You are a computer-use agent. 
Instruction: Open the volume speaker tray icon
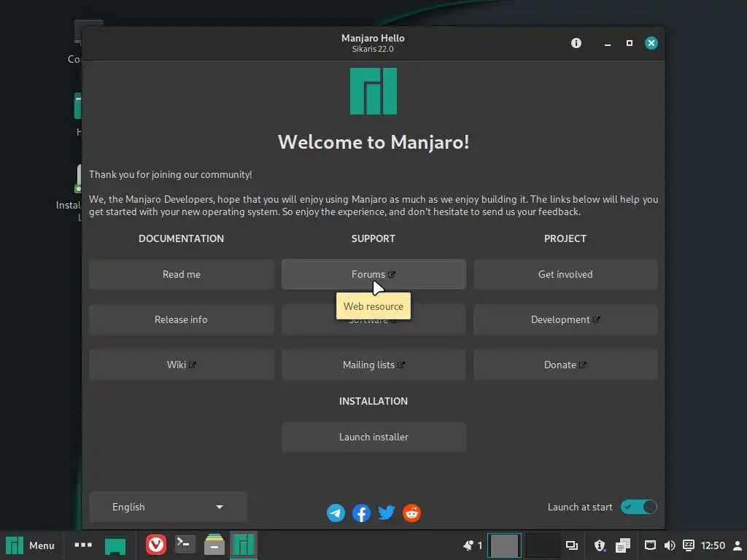pyautogui.click(x=670, y=545)
